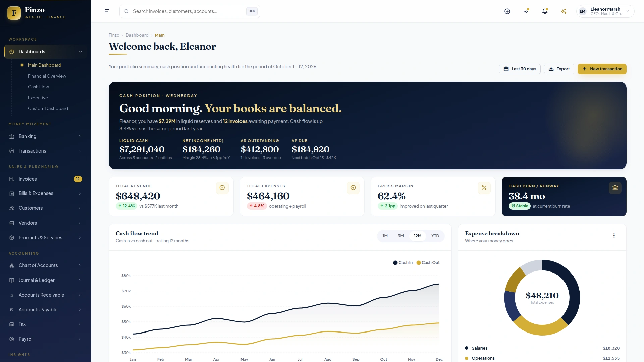644x362 pixels.
Task: Open the Eleanor Marsh profile dropdown arrow
Action: [628, 11]
